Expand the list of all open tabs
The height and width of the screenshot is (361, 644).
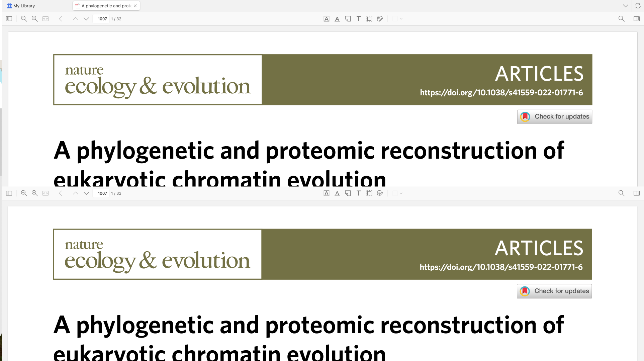point(625,6)
